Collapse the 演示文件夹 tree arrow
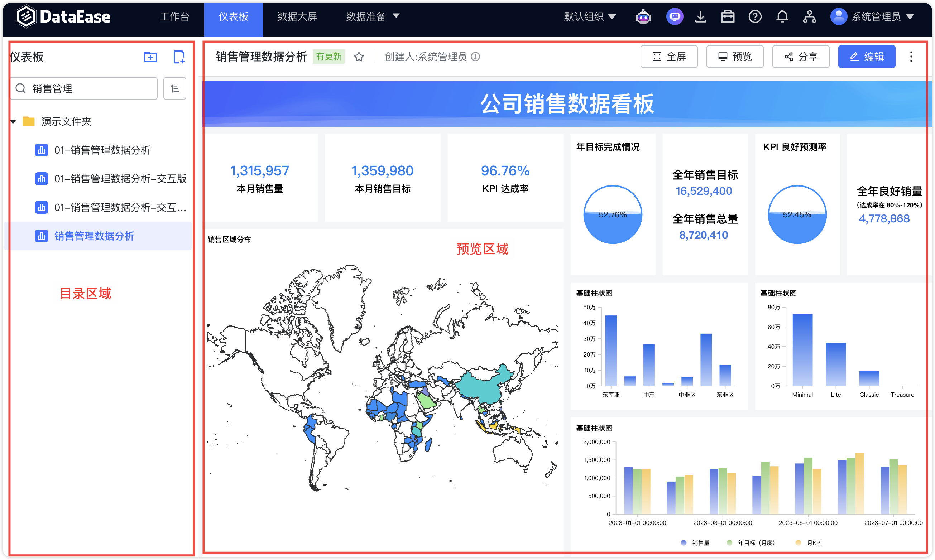The image size is (935, 560). tap(13, 121)
